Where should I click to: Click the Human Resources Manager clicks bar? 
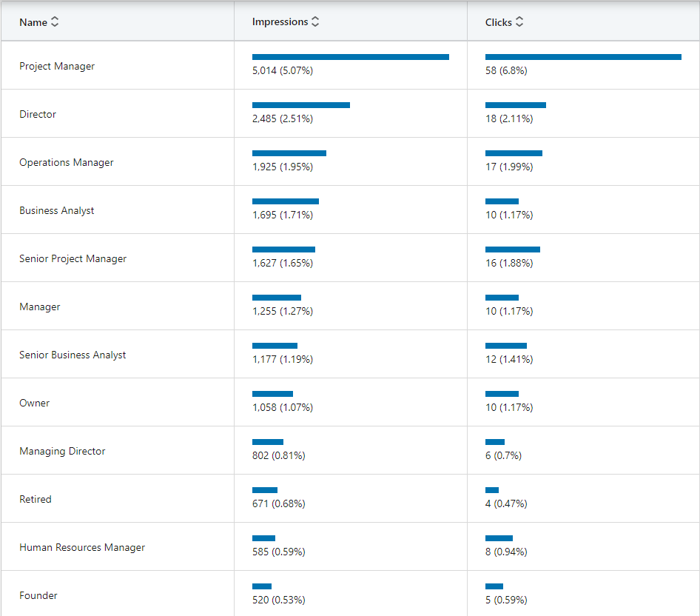(499, 538)
